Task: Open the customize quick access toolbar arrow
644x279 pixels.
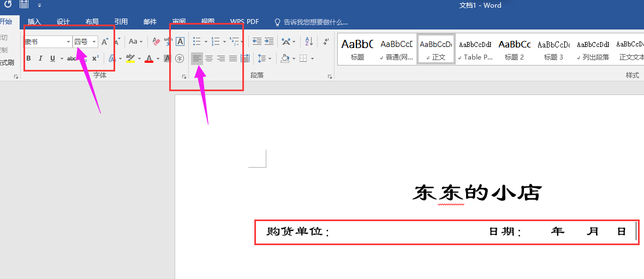Action: point(39,5)
